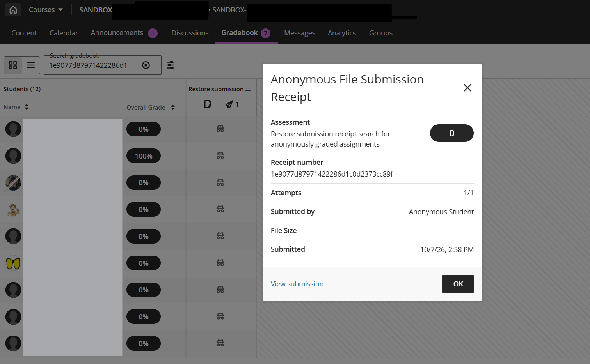Click the anonymous icon in the 100% row
This screenshot has width=590, height=364.
click(x=220, y=155)
